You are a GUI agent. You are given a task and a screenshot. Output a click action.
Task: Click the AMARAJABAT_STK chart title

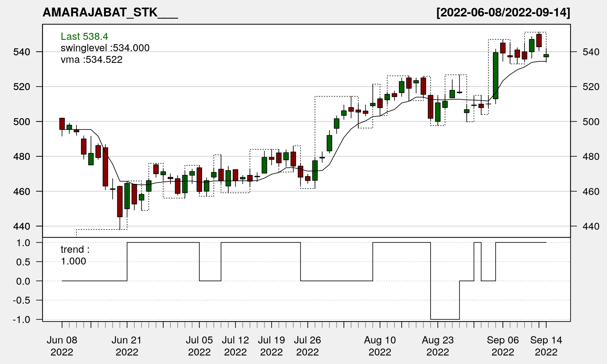(110, 12)
